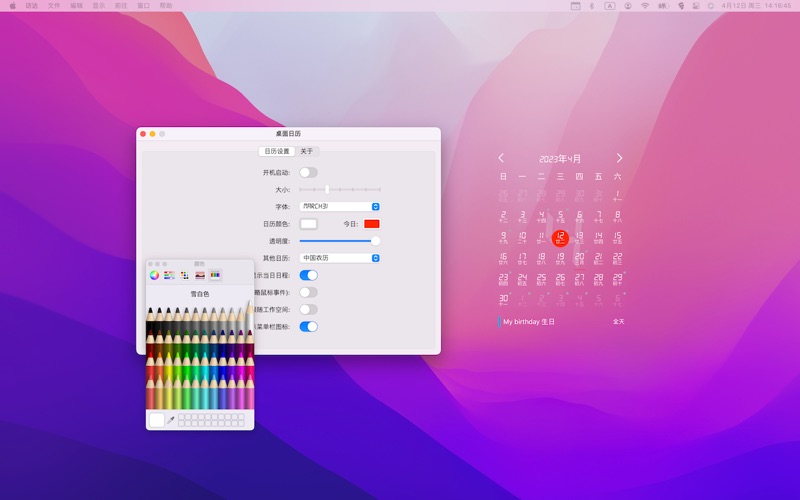
Task: Click the My birthday 生日 event
Action: pyautogui.click(x=528, y=322)
